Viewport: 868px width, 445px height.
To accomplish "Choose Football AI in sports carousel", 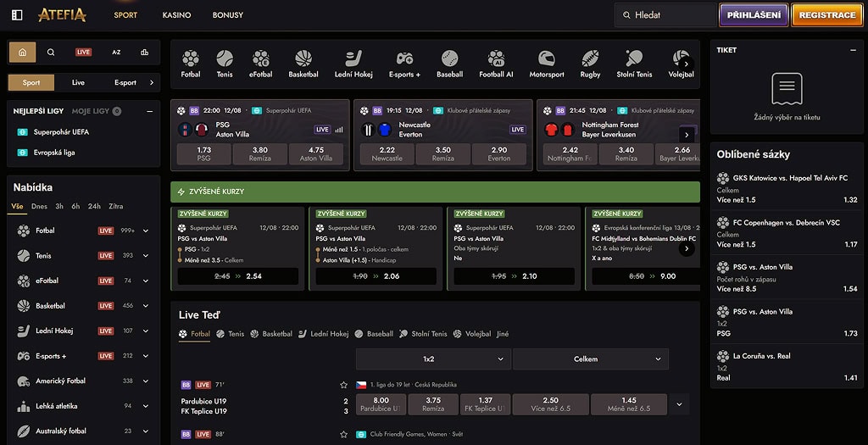I will 496,64.
